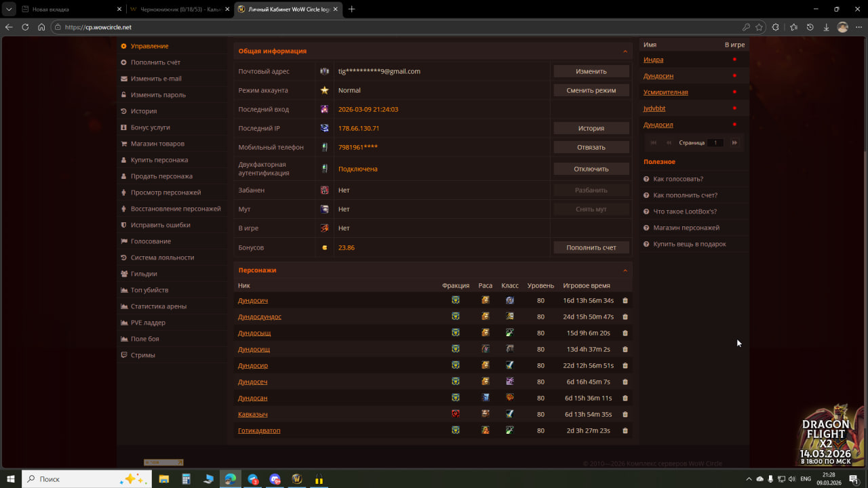Screen dimensions: 868x488
Task: Click the Страница number input field
Action: pos(715,143)
